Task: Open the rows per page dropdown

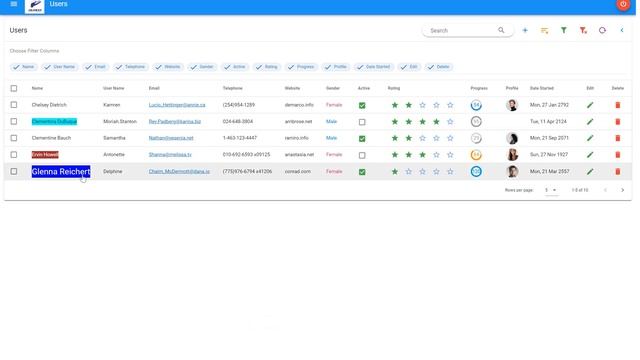Action: [x=551, y=190]
